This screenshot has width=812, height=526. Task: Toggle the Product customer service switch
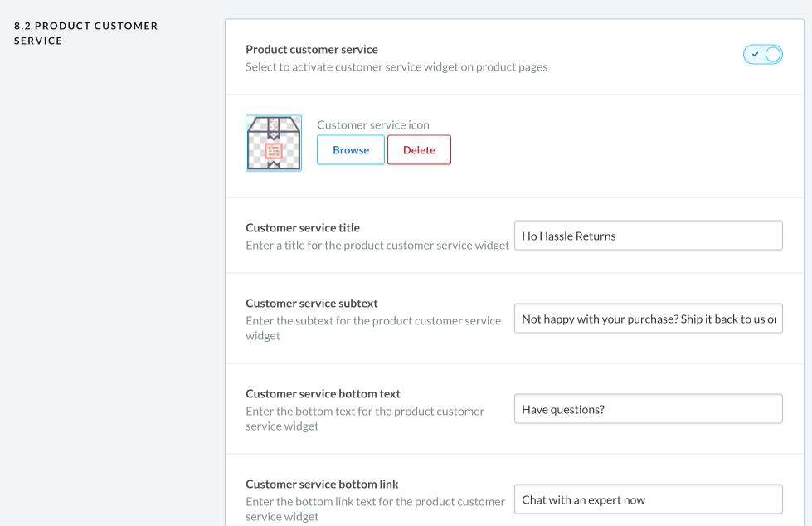pos(762,55)
